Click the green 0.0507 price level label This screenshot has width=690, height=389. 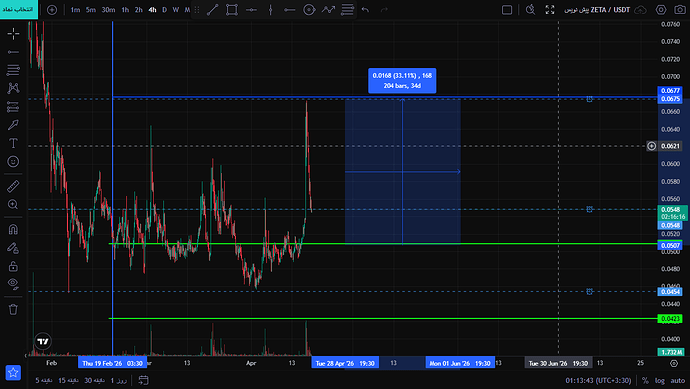[670, 246]
